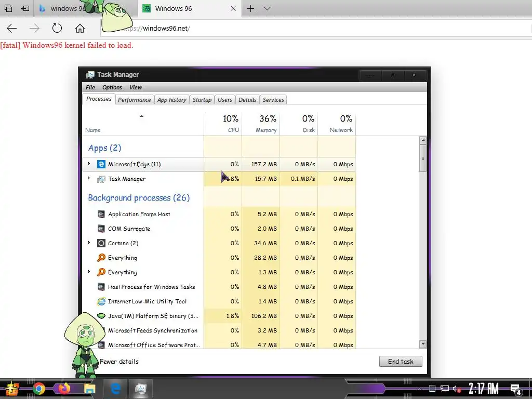Switch to the Performance tab
Viewport: 532px width, 399px height.
click(x=135, y=100)
